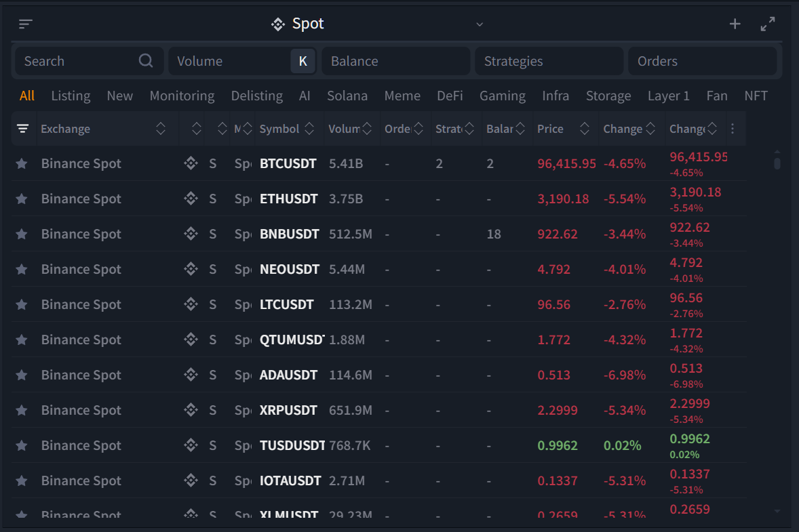Toggle favorite star for ADAUSDT
This screenshot has width=799, height=532.
(22, 375)
